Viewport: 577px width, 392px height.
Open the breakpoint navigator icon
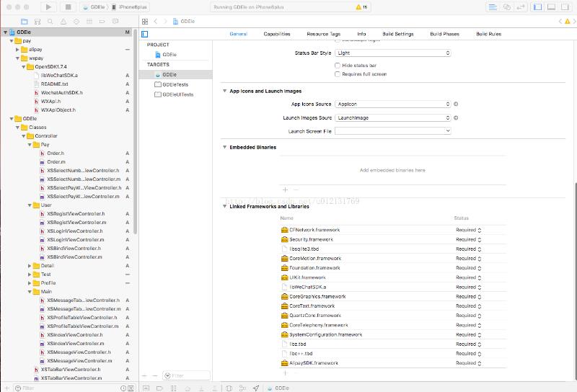click(102, 22)
